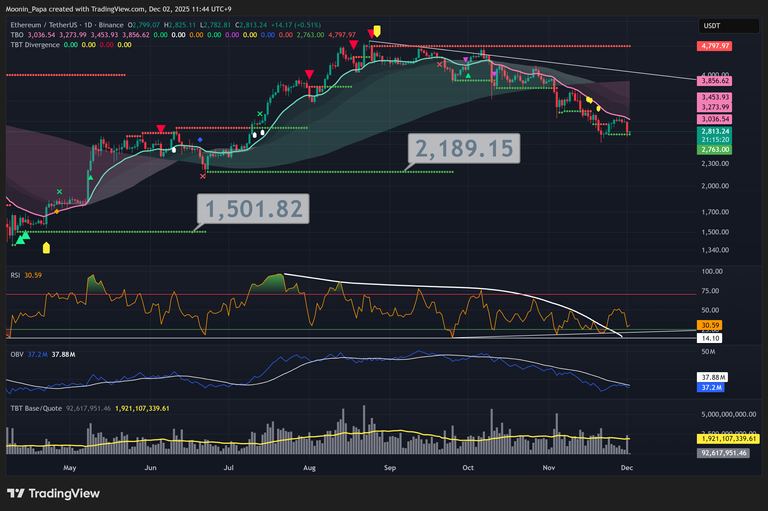Click the Aug label on the time axis

click(309, 467)
